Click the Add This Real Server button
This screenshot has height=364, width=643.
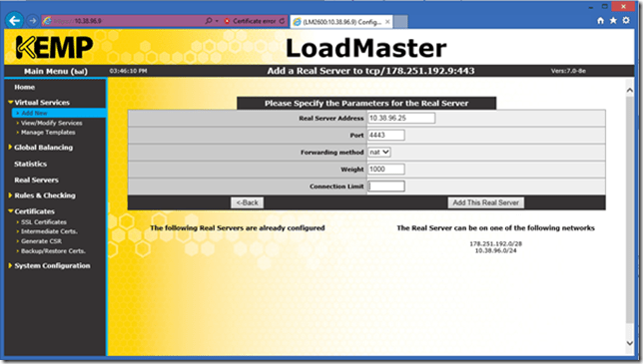tap(485, 202)
